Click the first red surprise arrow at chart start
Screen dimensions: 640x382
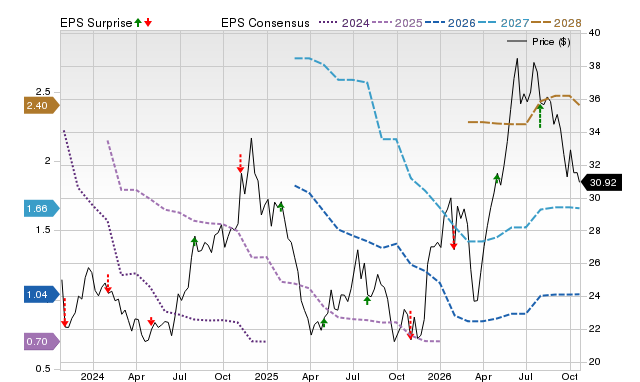[x=64, y=313]
